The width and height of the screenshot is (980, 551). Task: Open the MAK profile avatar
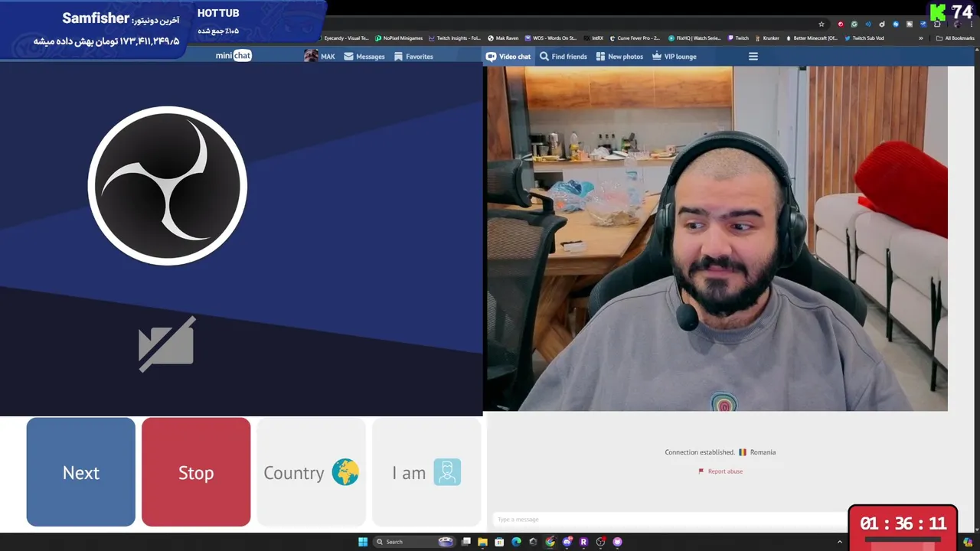coord(311,56)
